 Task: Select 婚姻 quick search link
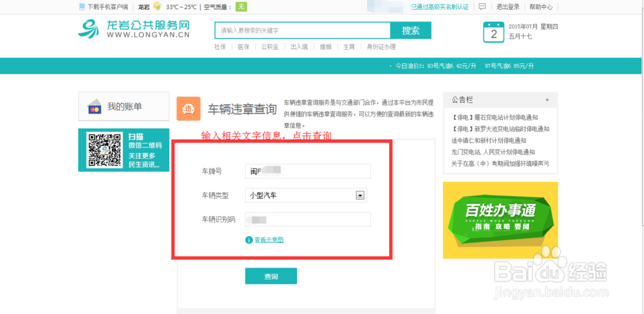point(326,47)
